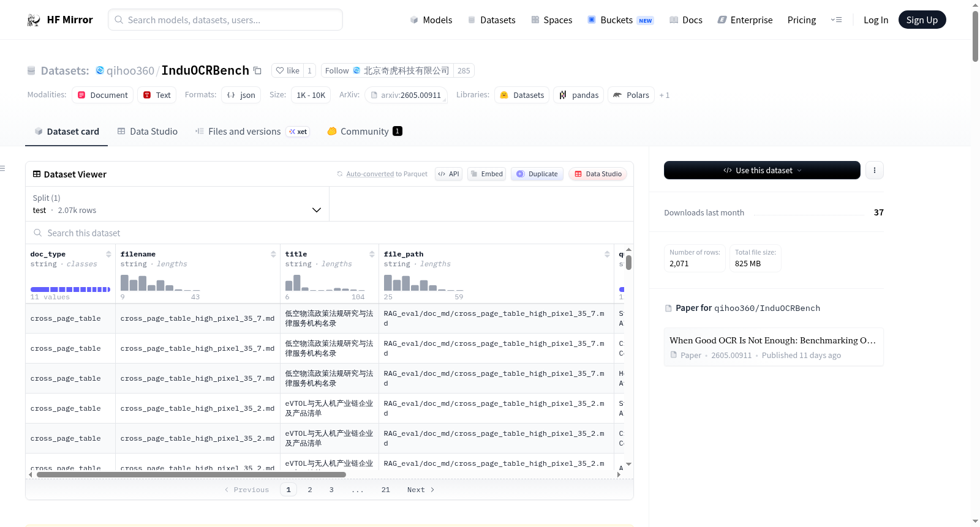Click the Datasets library tag

pos(522,95)
